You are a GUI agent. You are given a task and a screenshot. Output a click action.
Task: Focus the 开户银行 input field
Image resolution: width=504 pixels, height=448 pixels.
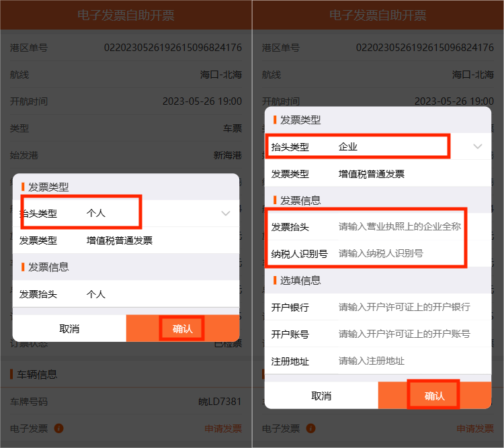click(x=403, y=308)
